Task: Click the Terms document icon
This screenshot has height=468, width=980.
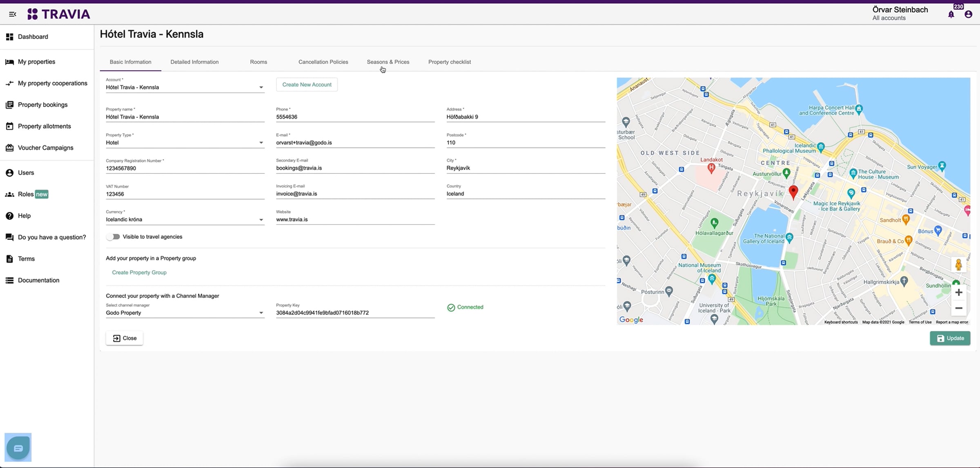Action: [9, 259]
